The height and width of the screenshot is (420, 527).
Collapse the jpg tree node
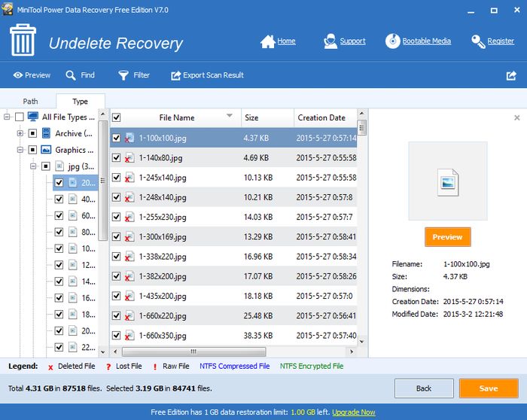(33, 166)
